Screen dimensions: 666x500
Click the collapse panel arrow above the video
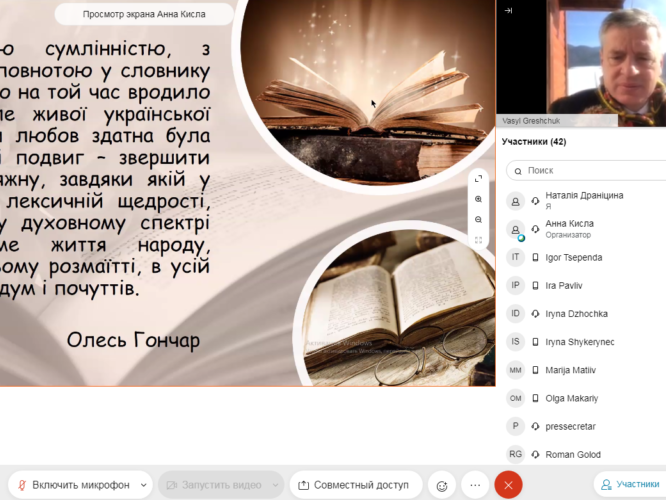(508, 10)
